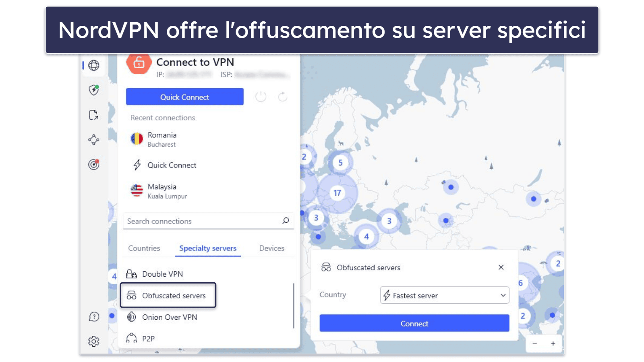The width and height of the screenshot is (644, 362).
Task: Click the orange unlocked padlock status icon
Action: pos(139,63)
